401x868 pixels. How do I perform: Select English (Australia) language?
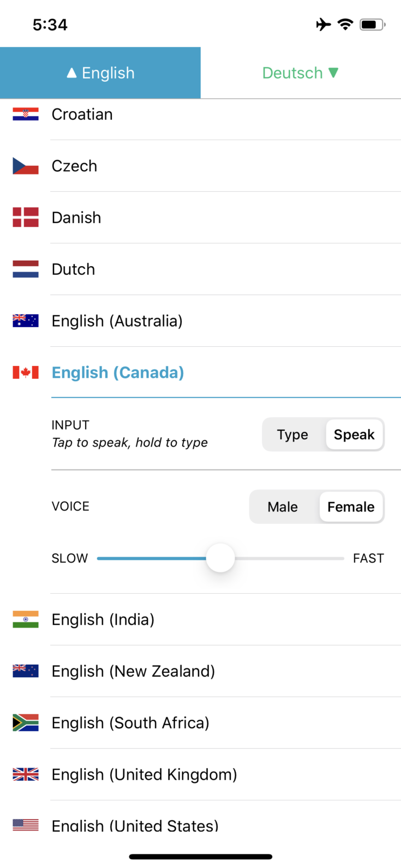pyautogui.click(x=117, y=321)
